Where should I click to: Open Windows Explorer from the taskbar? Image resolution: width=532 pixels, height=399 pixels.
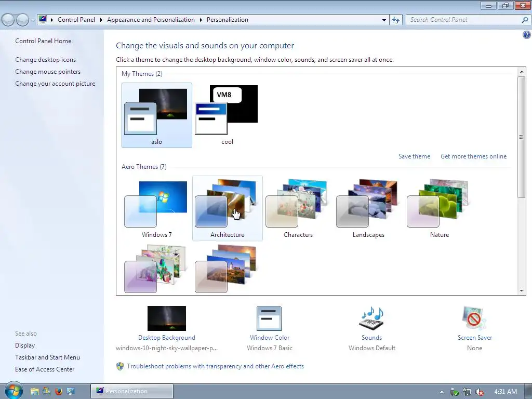(34, 392)
